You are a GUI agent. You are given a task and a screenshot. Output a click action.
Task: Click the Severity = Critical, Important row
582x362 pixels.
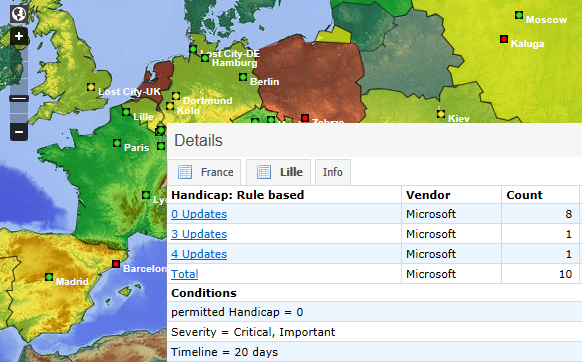[x=375, y=332]
